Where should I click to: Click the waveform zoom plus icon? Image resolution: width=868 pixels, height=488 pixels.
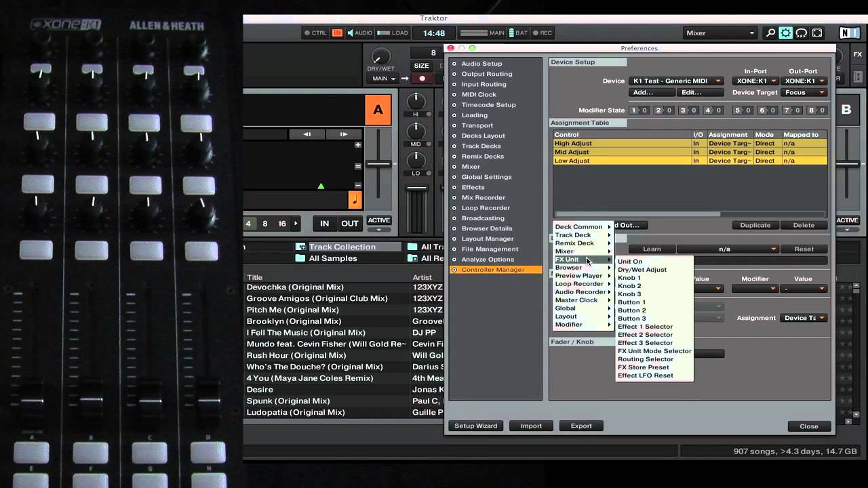click(358, 145)
